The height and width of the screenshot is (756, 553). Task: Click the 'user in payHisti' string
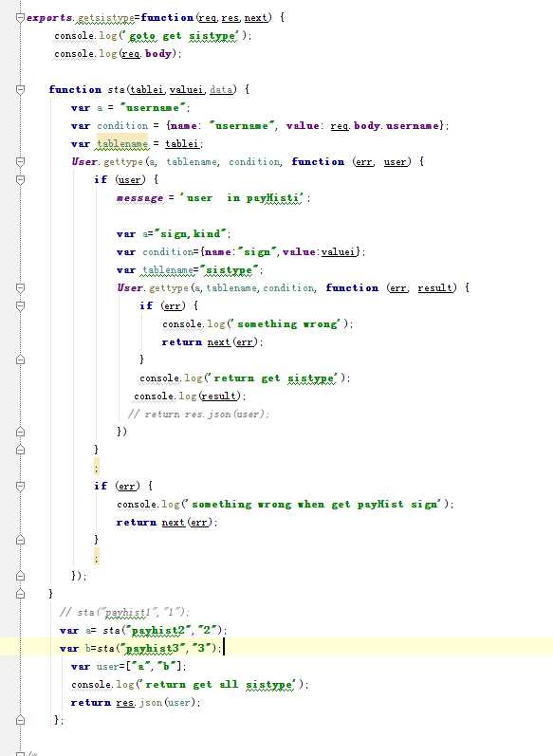coord(242,198)
